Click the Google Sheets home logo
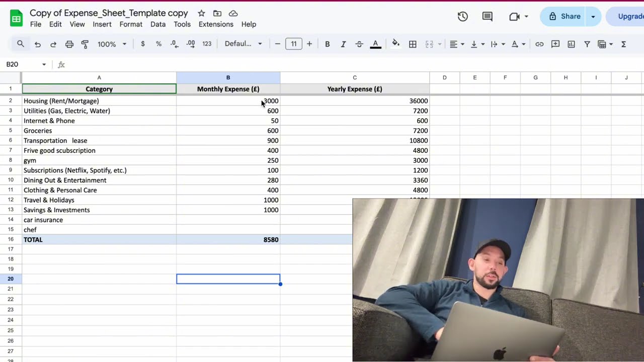The height and width of the screenshot is (362, 644). pyautogui.click(x=16, y=19)
